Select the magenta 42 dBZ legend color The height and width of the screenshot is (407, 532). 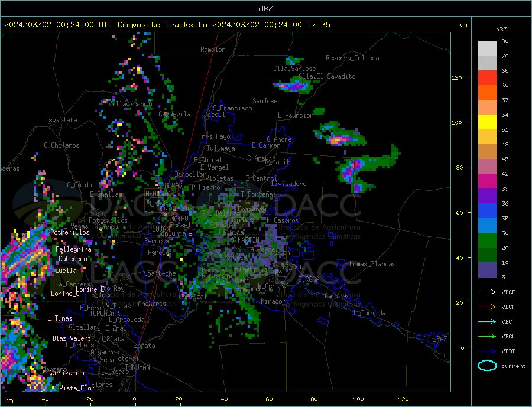click(487, 181)
